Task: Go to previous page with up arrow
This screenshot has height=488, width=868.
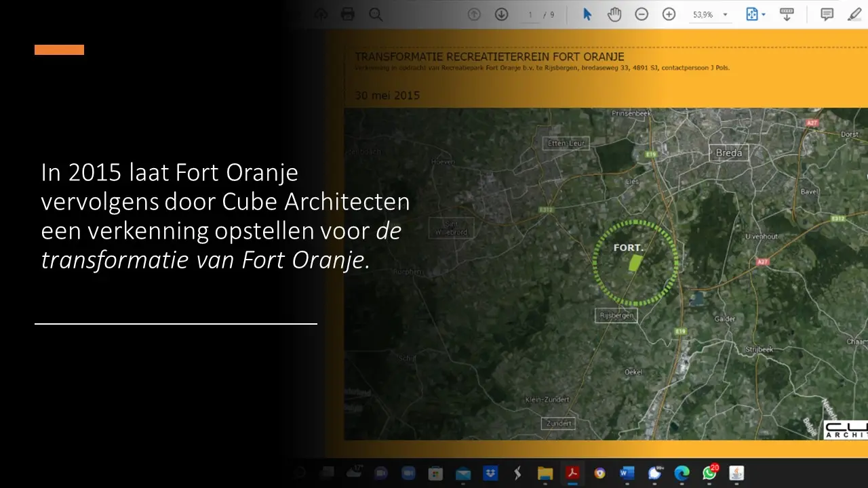Action: click(x=475, y=14)
